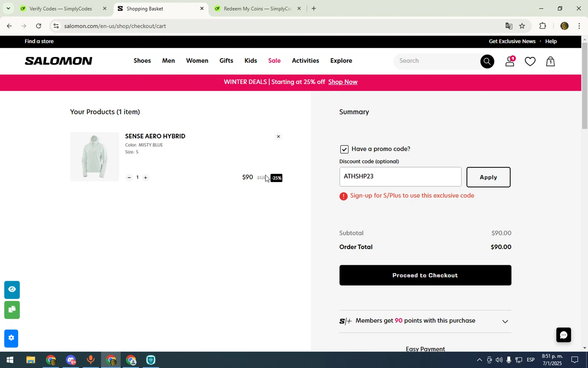The image size is (588, 368).
Task: Click Proceed to Checkout
Action: pos(425,275)
